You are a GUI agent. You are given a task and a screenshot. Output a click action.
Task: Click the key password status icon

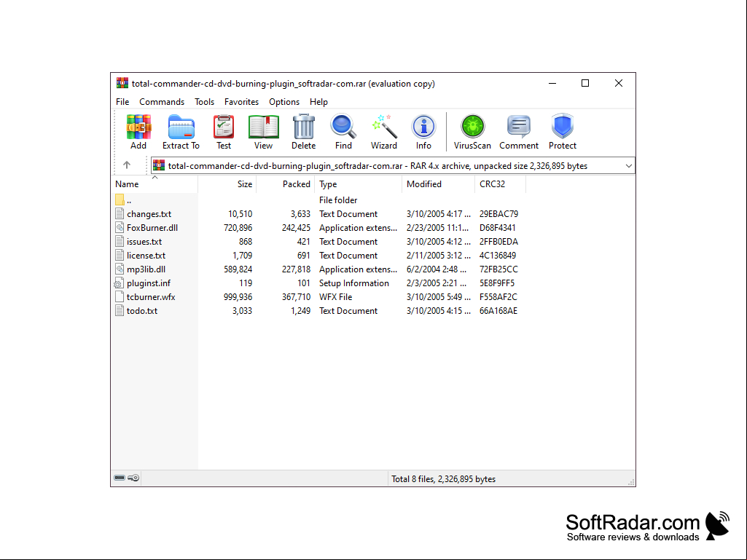tap(134, 478)
